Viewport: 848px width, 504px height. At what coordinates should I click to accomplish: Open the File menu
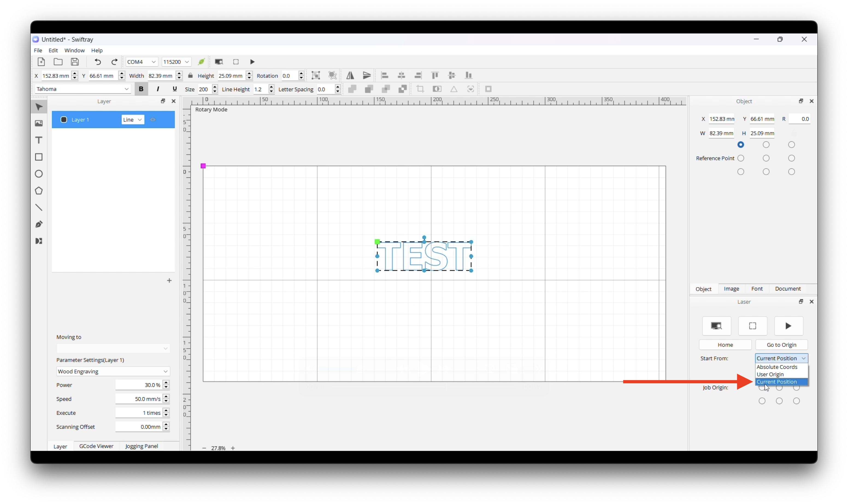click(x=38, y=50)
